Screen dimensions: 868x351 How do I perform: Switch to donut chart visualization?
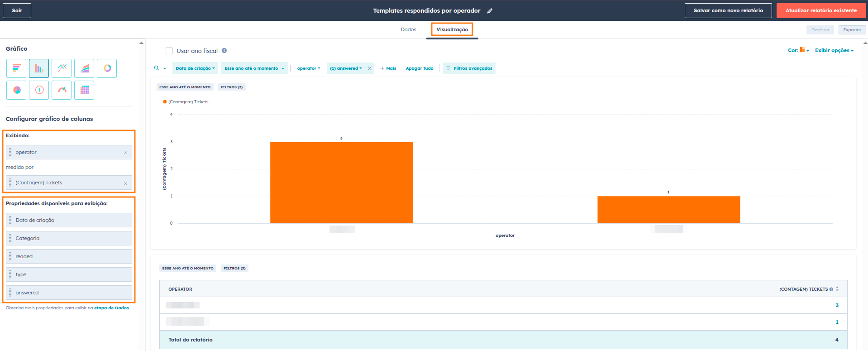107,68
